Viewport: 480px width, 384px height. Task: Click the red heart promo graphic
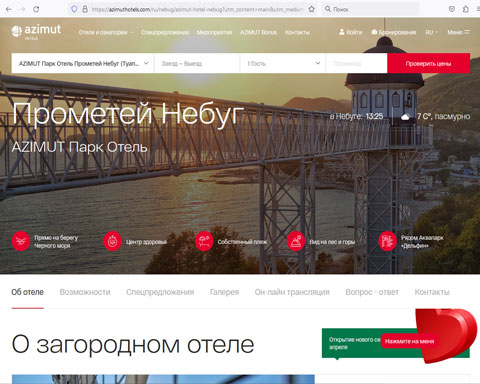point(448,335)
